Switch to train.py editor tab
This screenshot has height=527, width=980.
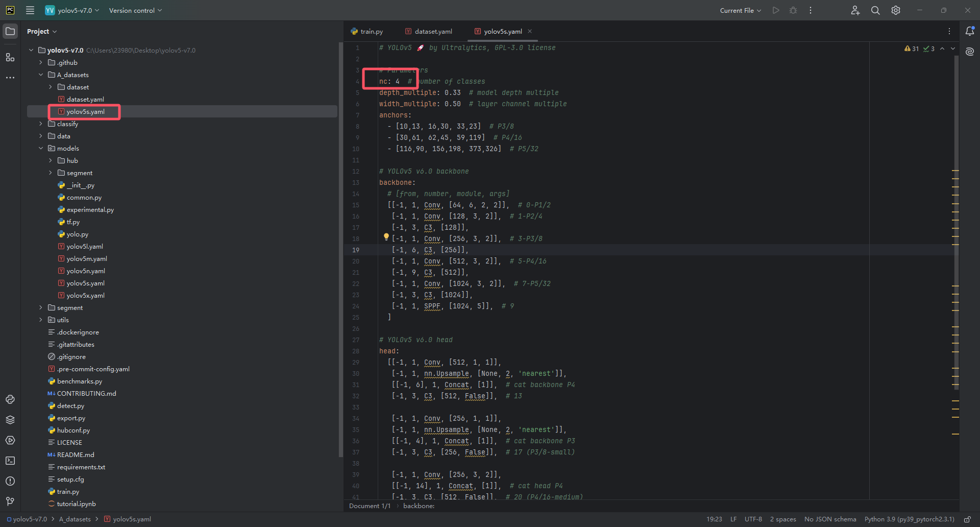click(367, 31)
